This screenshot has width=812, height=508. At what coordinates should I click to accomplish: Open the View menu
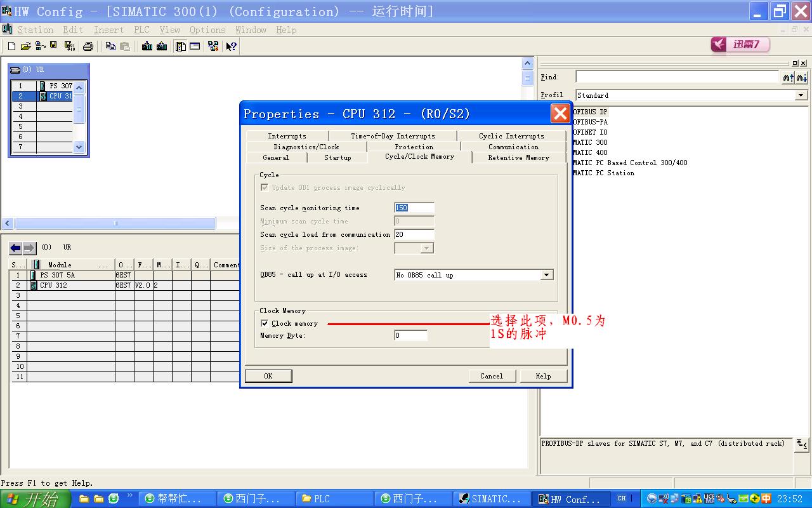coord(169,30)
